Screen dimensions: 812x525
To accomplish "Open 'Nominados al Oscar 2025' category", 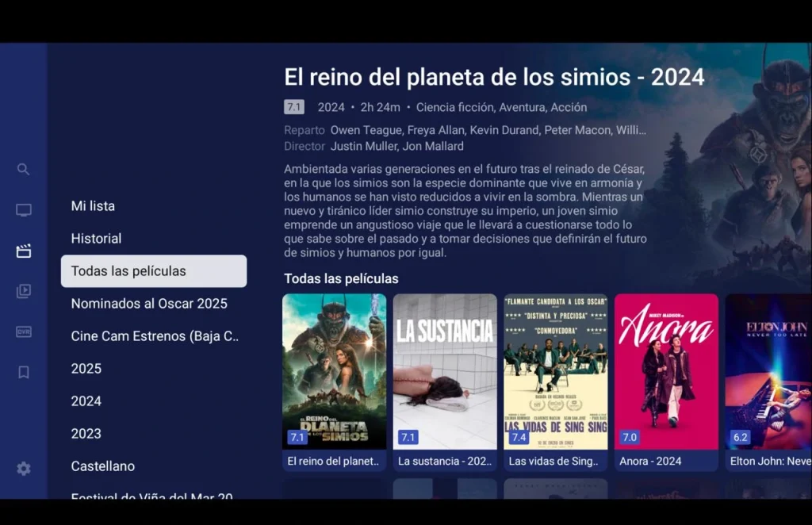I will tap(153, 304).
